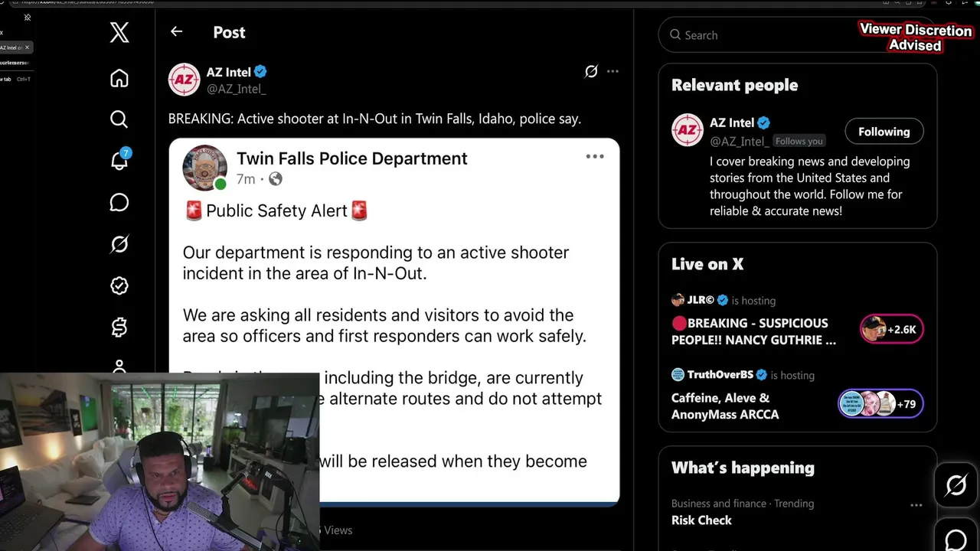The height and width of the screenshot is (551, 980).
Task: Open the Risk Check trending topic
Action: (x=701, y=520)
